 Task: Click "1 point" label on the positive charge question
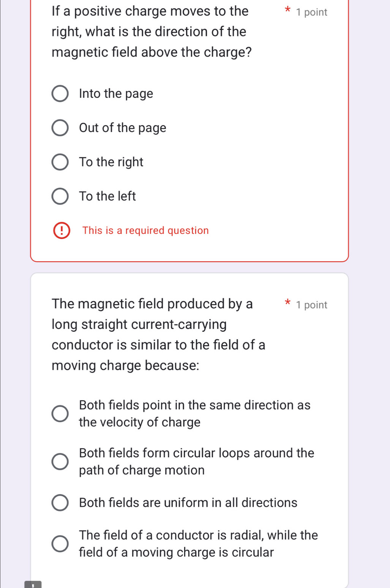click(x=311, y=13)
